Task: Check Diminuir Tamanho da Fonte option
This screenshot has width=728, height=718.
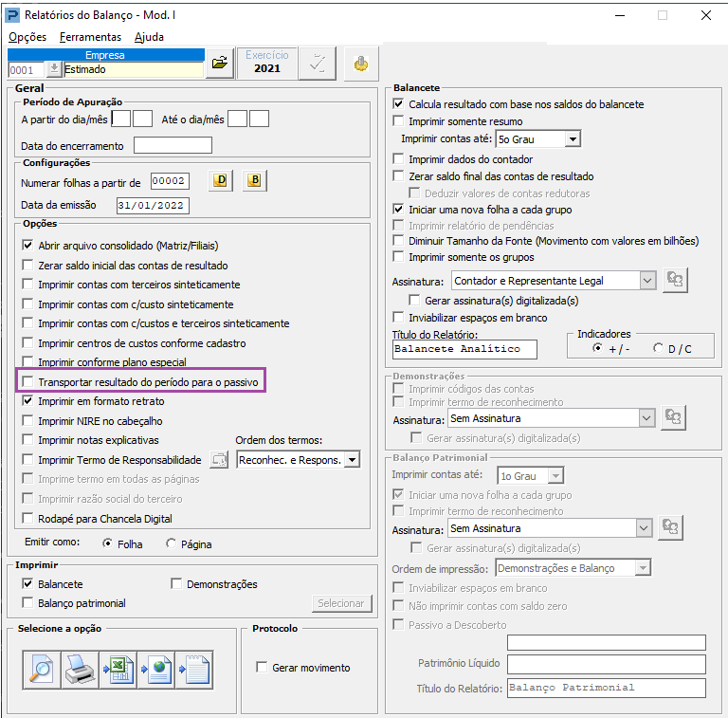Action: [398, 241]
